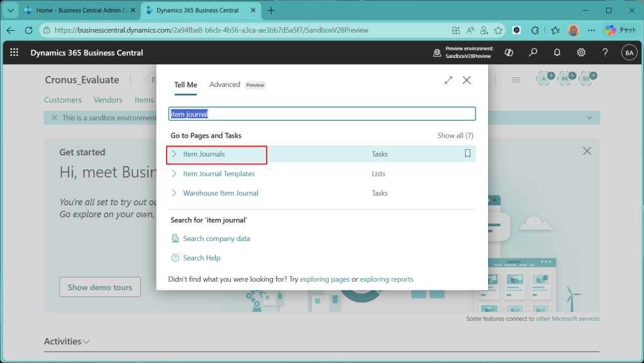The image size is (644, 363).
Task: Open the notifications bell
Action: pyautogui.click(x=557, y=53)
